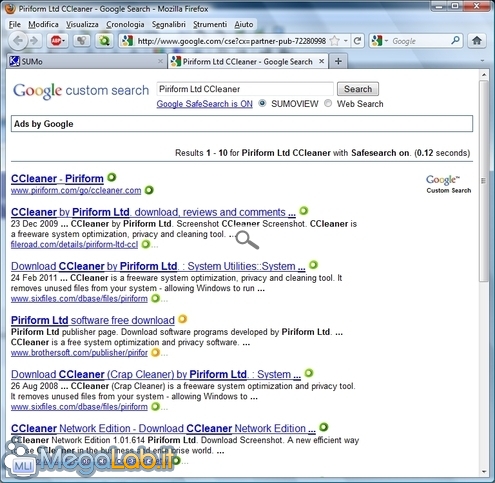
Task: Open the Cronologia menu
Action: point(125,24)
